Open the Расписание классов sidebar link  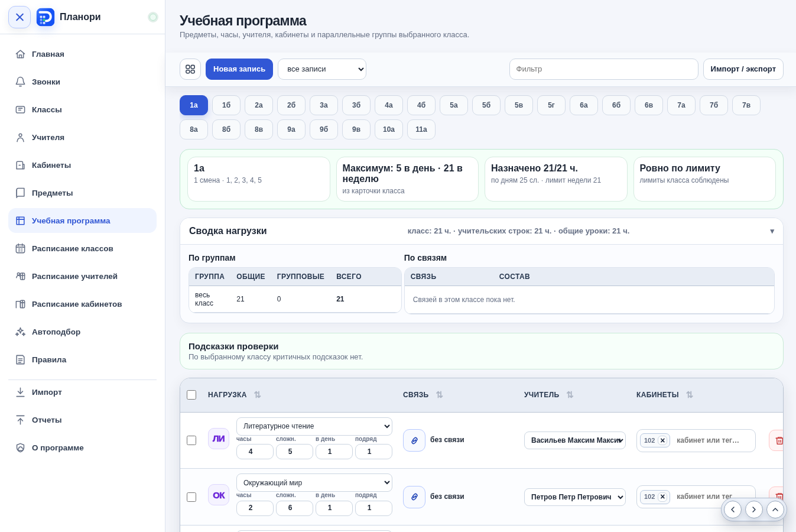point(82,248)
